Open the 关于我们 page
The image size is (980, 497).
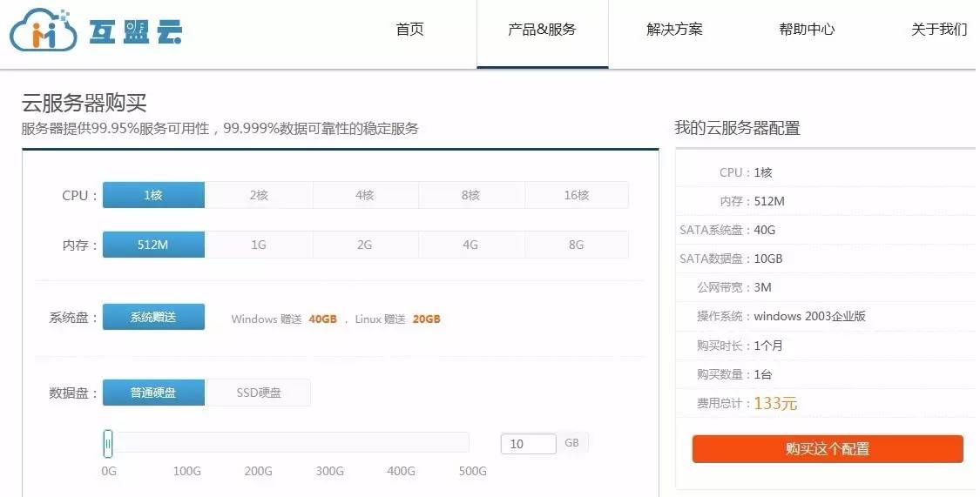click(938, 30)
